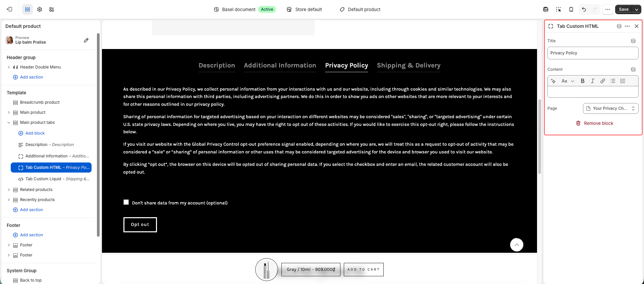Switch to the Additional Information tab
Image resolution: width=644 pixels, height=284 pixels.
(280, 65)
